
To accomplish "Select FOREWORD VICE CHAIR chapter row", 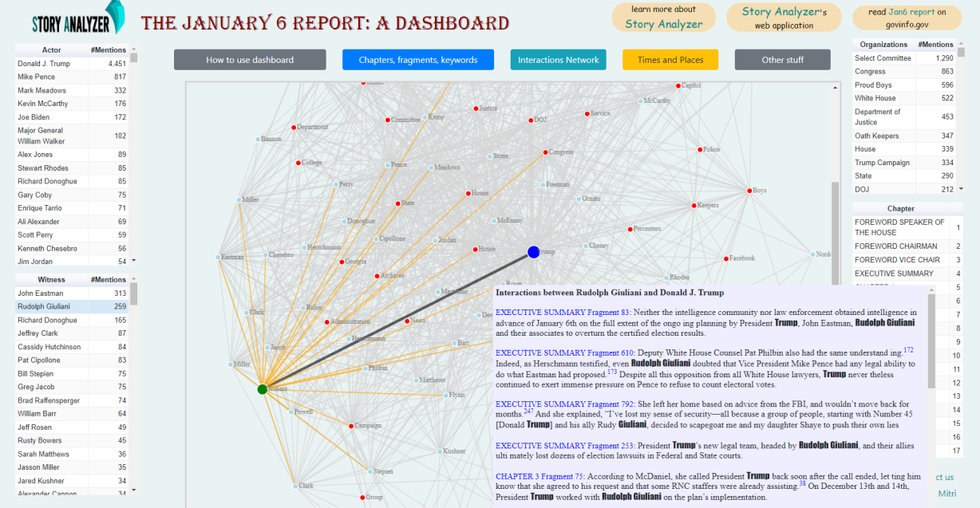I will coord(908,260).
